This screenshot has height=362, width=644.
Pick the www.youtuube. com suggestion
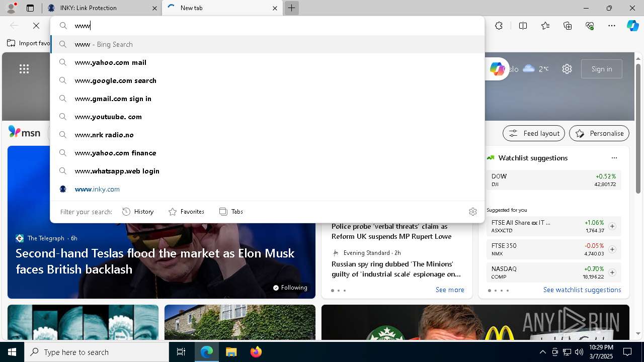267,117
